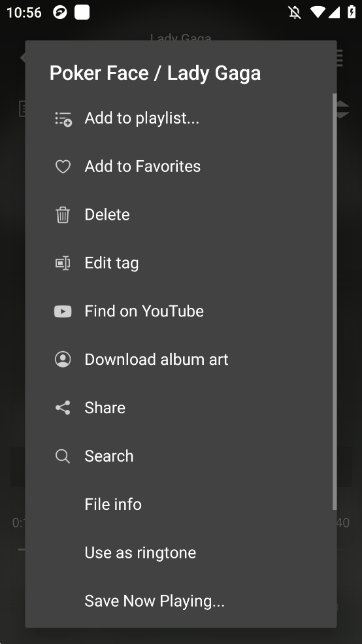The image size is (362, 644).
Task: Tap the Poker Face / Lady Gaga title
Action: coord(155,73)
